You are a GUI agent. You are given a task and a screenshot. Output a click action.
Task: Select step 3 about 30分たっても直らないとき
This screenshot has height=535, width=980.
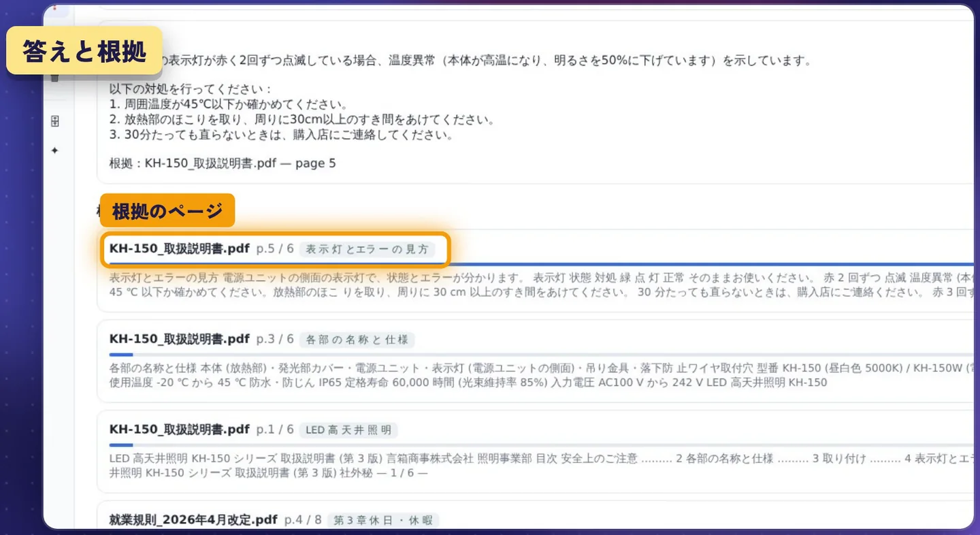281,135
